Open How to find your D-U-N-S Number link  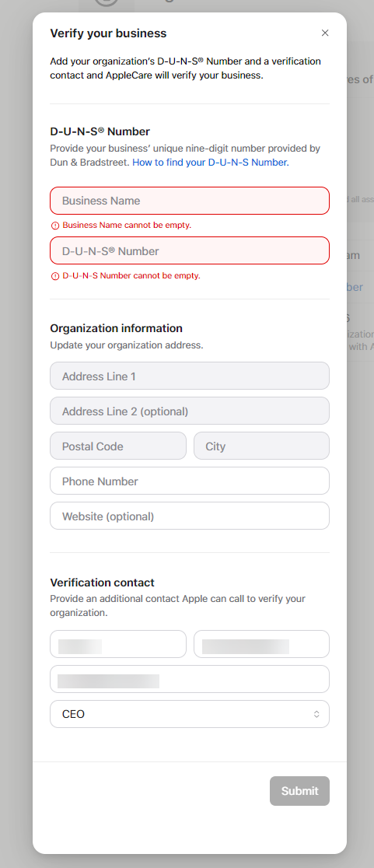[210, 163]
